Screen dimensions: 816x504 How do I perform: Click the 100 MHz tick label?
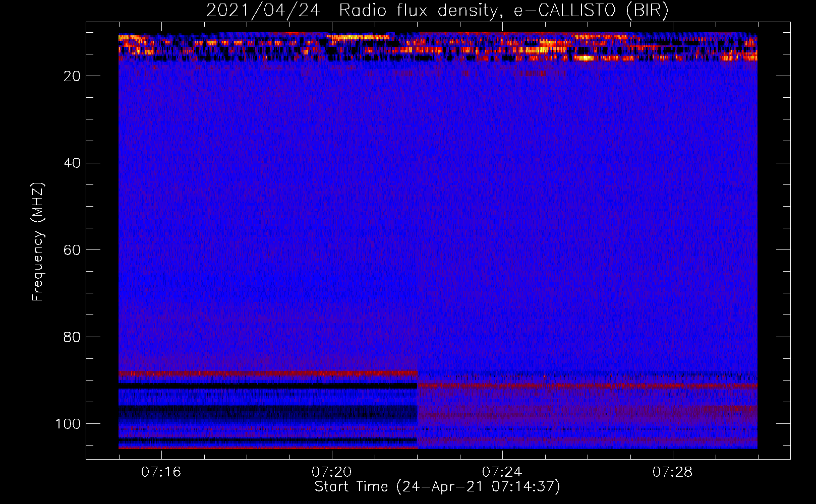point(68,424)
